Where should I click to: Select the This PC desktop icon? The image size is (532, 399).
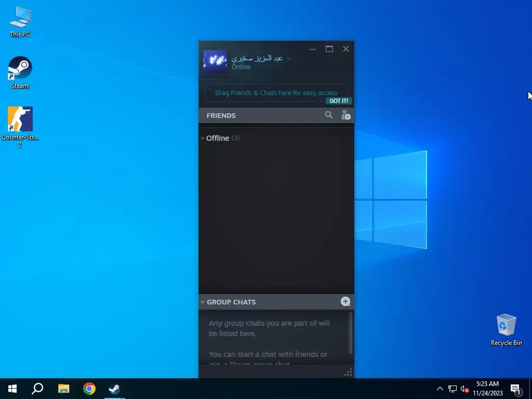(20, 22)
